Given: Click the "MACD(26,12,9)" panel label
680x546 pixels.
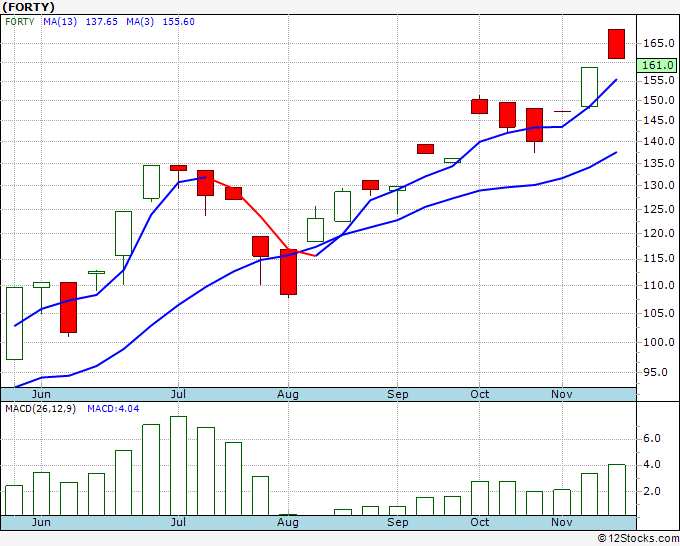Looking at the screenshot, I should 40,409.
